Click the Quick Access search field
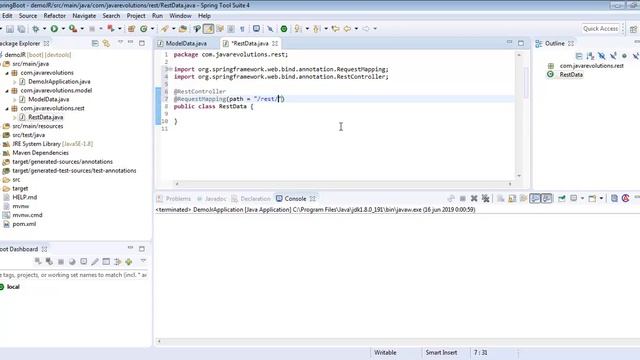 click(600, 29)
